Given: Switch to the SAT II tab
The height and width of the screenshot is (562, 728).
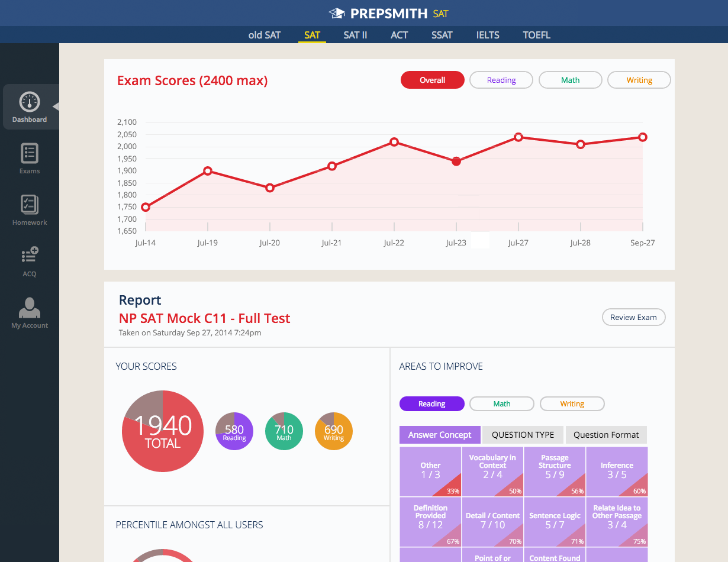Looking at the screenshot, I should coord(355,35).
